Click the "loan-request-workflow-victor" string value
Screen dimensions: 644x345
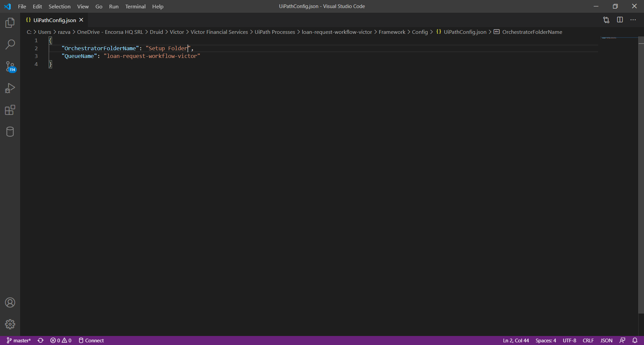[x=152, y=56]
